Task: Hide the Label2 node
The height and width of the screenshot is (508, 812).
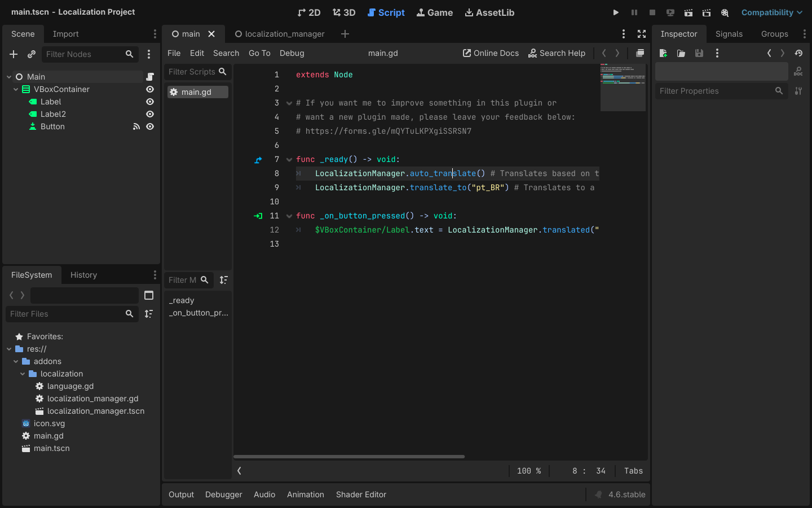Action: [x=150, y=114]
